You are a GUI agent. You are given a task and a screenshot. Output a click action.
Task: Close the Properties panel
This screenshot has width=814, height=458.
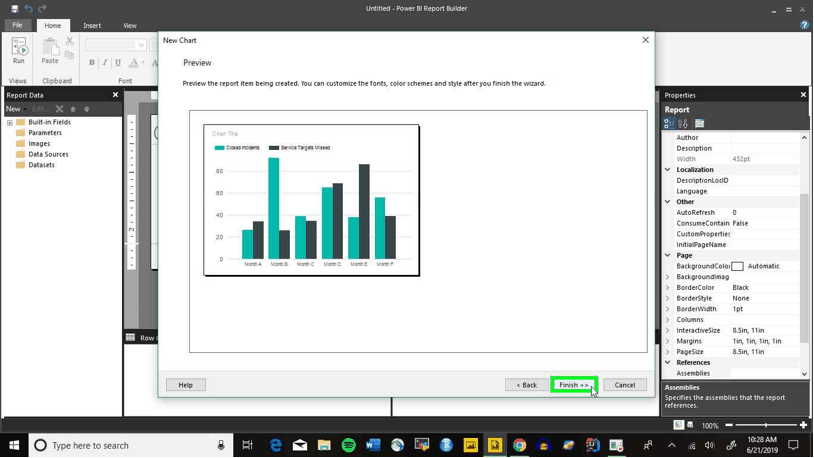pyautogui.click(x=803, y=95)
